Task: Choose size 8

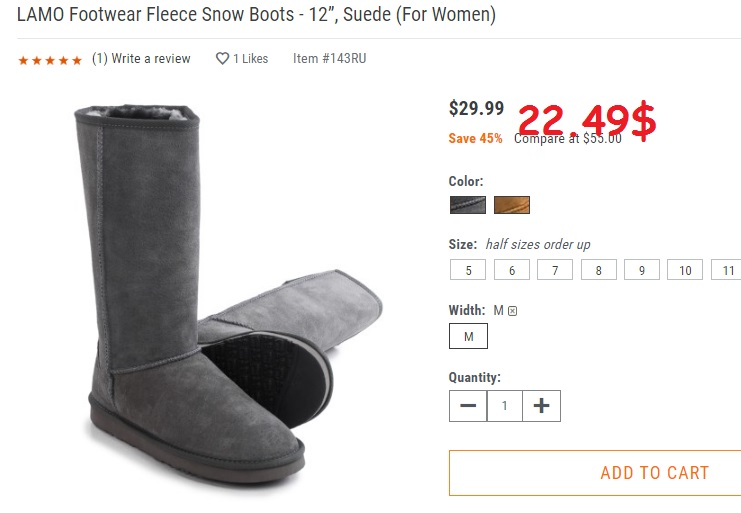Action: pos(599,270)
